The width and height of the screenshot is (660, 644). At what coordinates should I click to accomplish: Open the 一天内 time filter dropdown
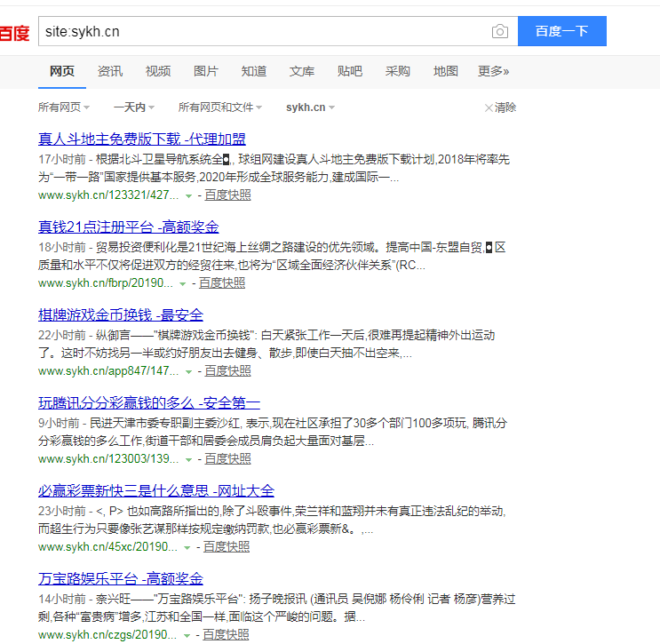tap(134, 107)
